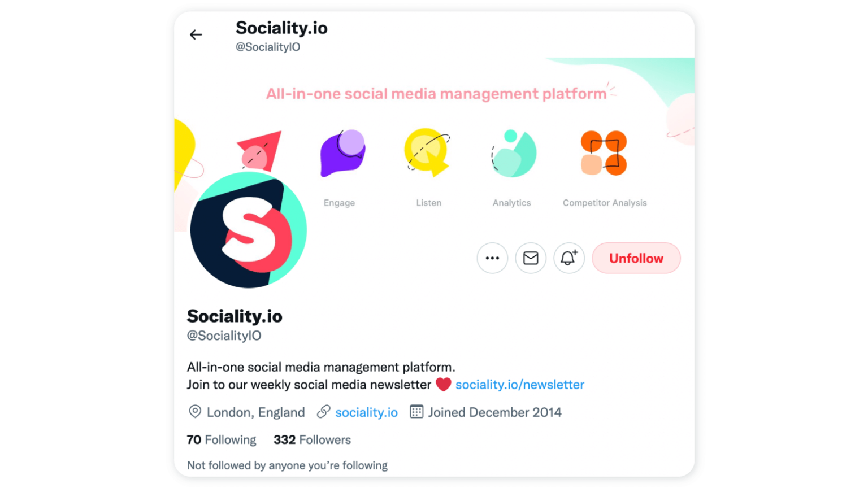Image resolution: width=868 pixels, height=488 pixels.
Task: View the 332 Followers list
Action: (312, 439)
